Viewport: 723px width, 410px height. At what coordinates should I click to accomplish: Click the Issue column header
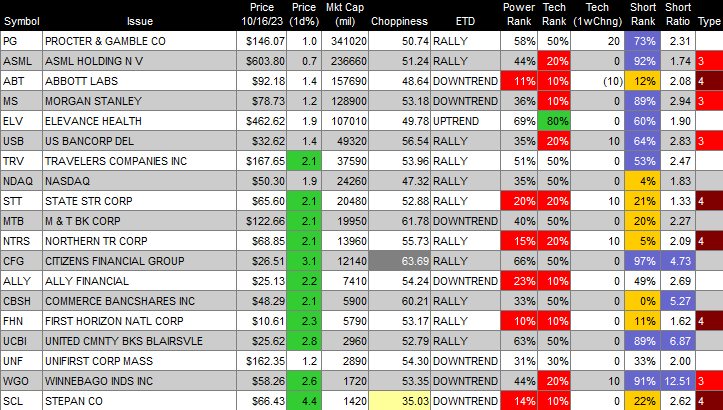(x=140, y=21)
